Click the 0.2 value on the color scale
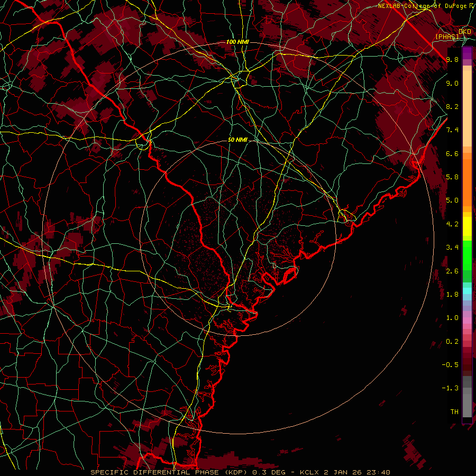Image resolution: width=476 pixels, height=476 pixels. tap(452, 342)
